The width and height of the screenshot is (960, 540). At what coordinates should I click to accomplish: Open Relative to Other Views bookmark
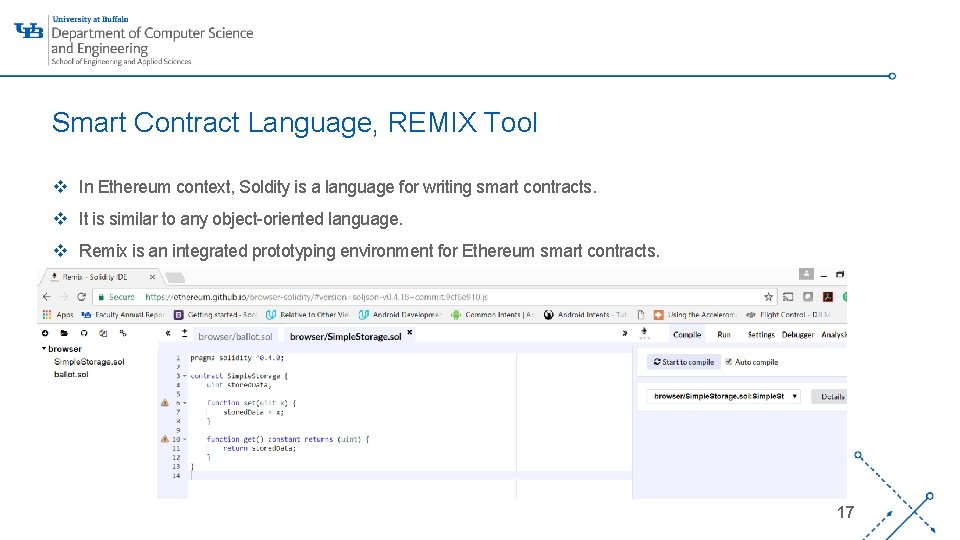coord(307,315)
